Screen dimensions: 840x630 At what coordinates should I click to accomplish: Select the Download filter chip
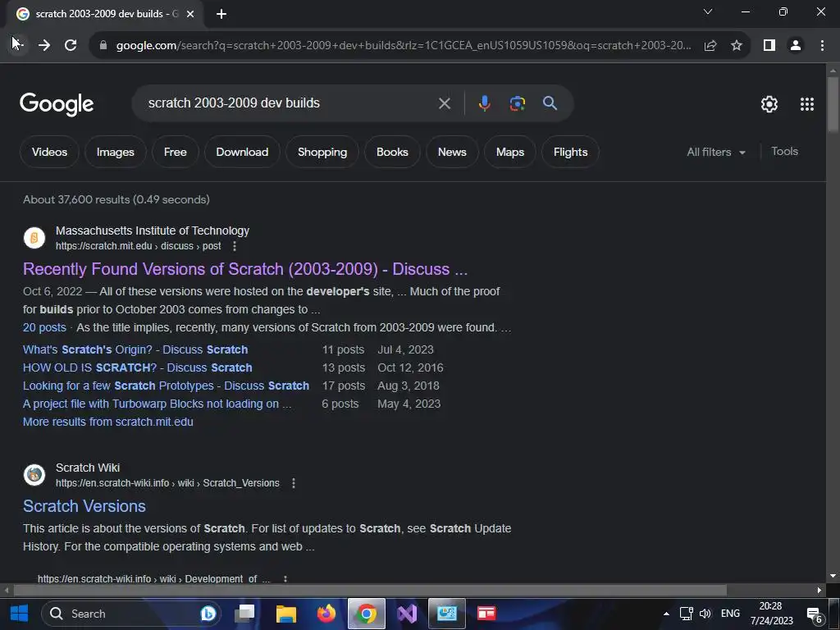242,152
